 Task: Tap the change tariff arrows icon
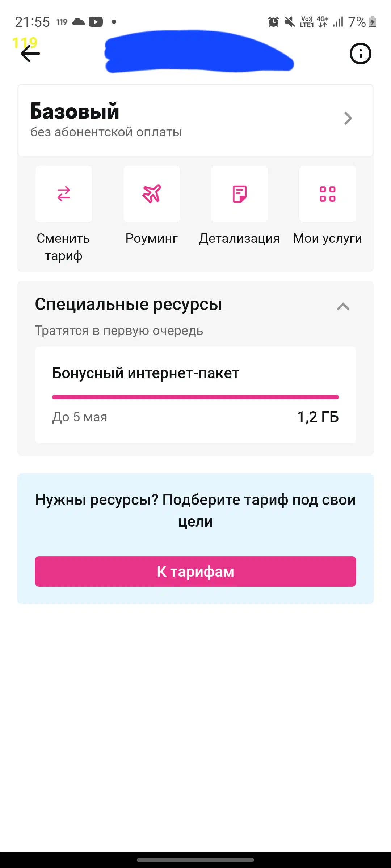point(64,194)
